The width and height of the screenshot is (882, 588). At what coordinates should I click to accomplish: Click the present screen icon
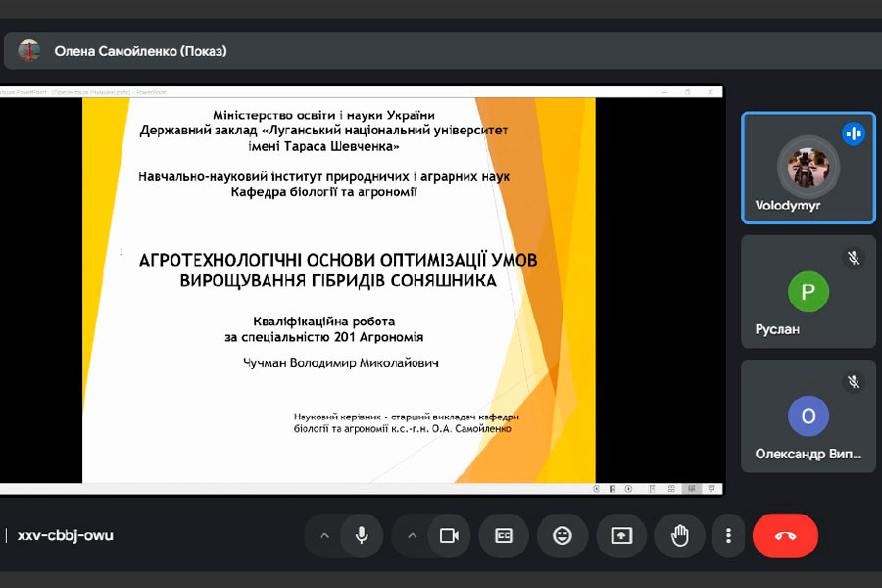(621, 535)
